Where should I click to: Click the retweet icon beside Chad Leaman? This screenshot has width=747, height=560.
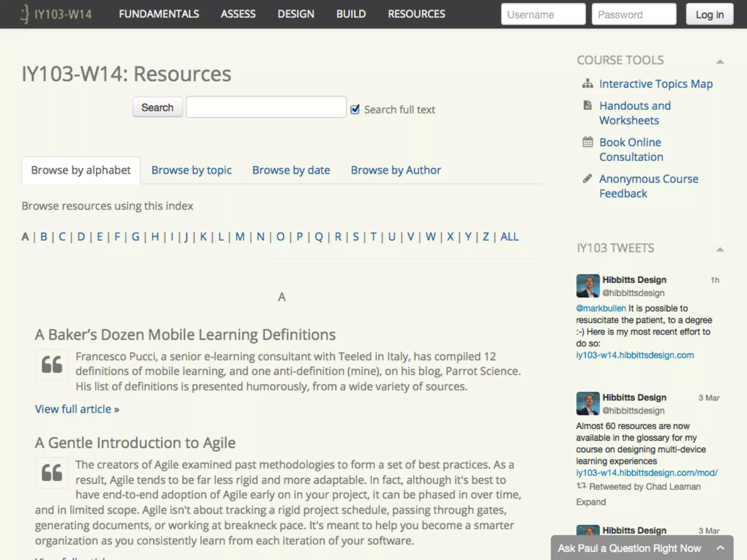click(x=581, y=486)
